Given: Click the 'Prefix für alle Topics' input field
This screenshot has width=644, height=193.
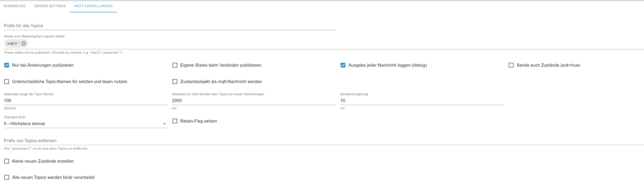Looking at the screenshot, I should pyautogui.click(x=170, y=26).
